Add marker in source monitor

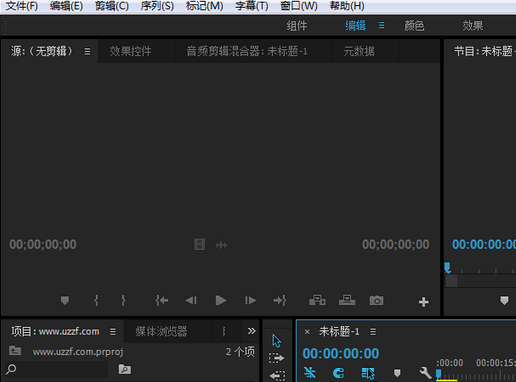click(65, 301)
